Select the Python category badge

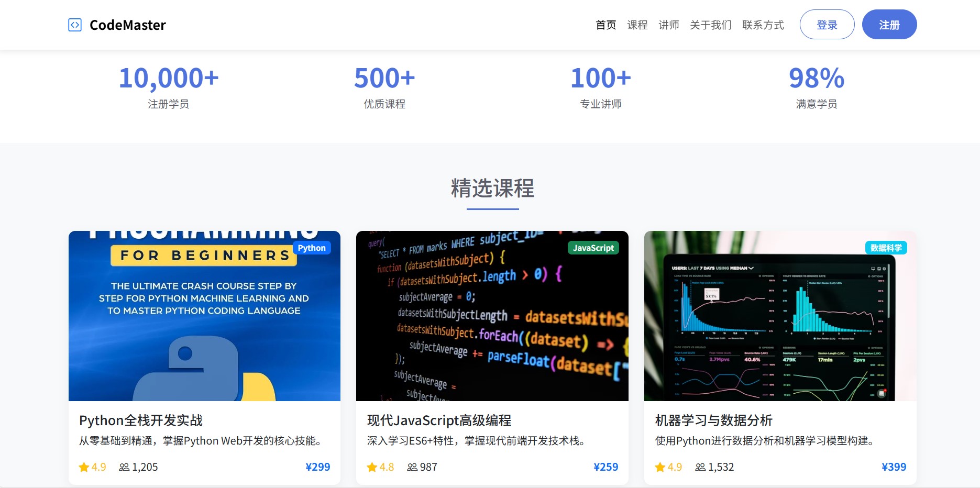pos(312,248)
